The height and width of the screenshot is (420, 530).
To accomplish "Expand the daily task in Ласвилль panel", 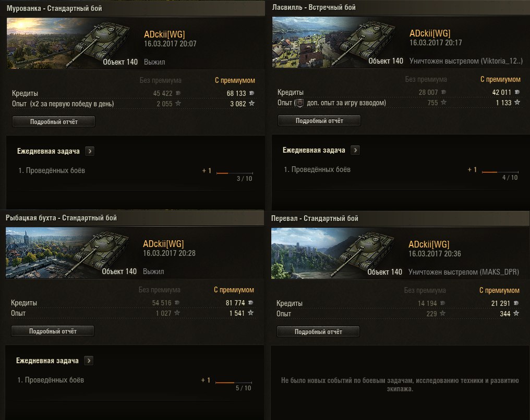I will pyautogui.click(x=355, y=150).
